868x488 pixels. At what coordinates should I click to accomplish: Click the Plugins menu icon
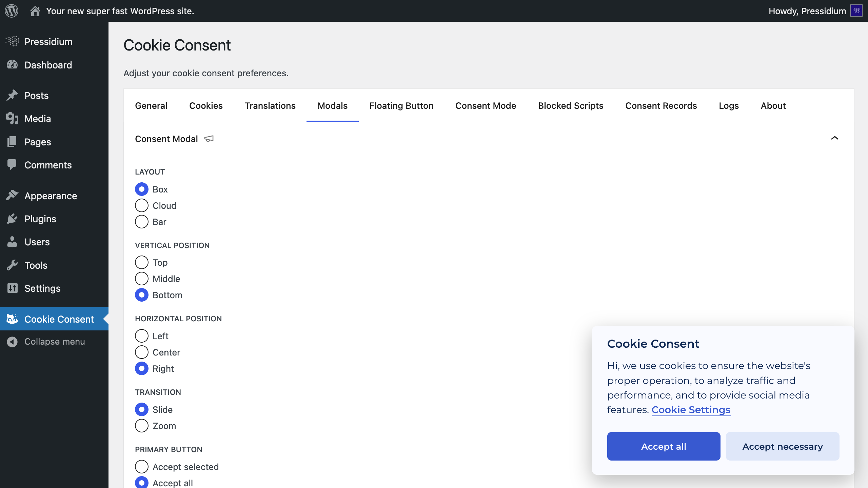point(11,219)
